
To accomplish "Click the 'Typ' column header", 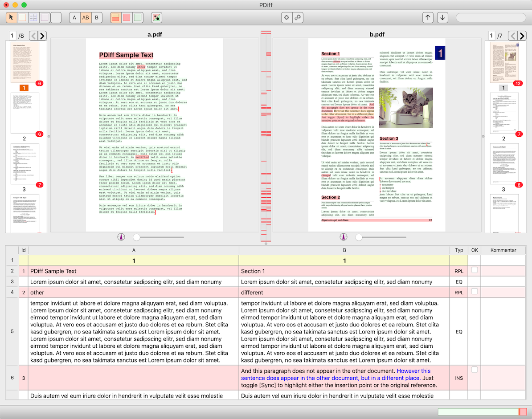I will 459,250.
